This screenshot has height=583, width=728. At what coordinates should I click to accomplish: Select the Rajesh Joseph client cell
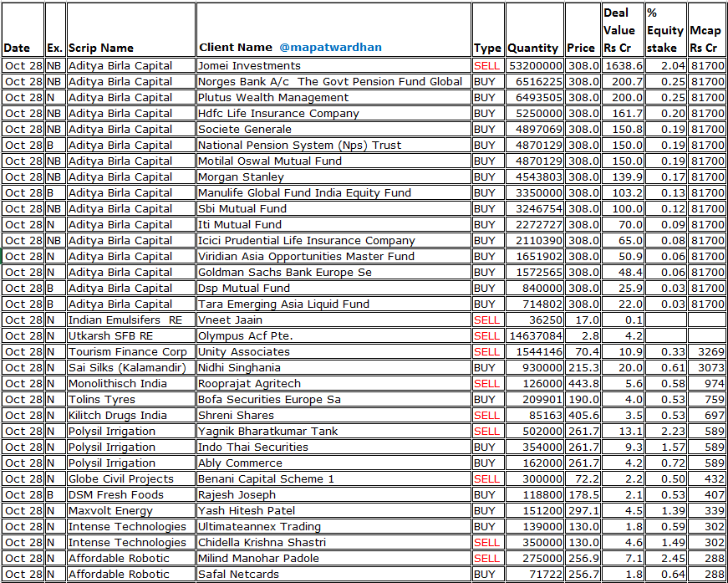[333, 494]
